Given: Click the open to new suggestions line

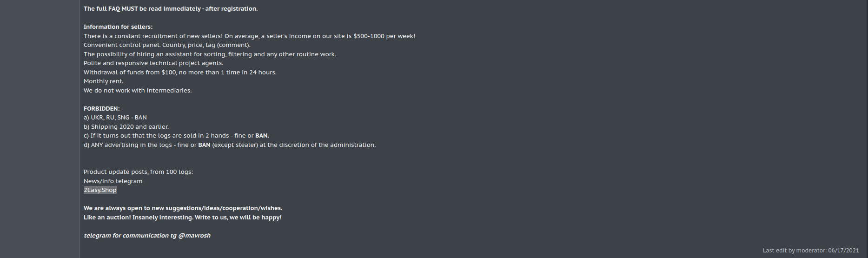Looking at the screenshot, I should pyautogui.click(x=183, y=208).
